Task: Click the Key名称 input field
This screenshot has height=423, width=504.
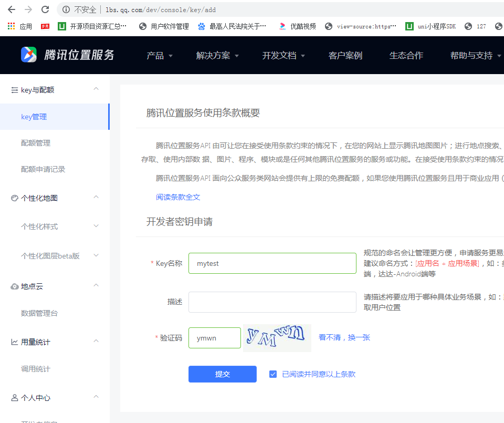Action: tap(272, 263)
